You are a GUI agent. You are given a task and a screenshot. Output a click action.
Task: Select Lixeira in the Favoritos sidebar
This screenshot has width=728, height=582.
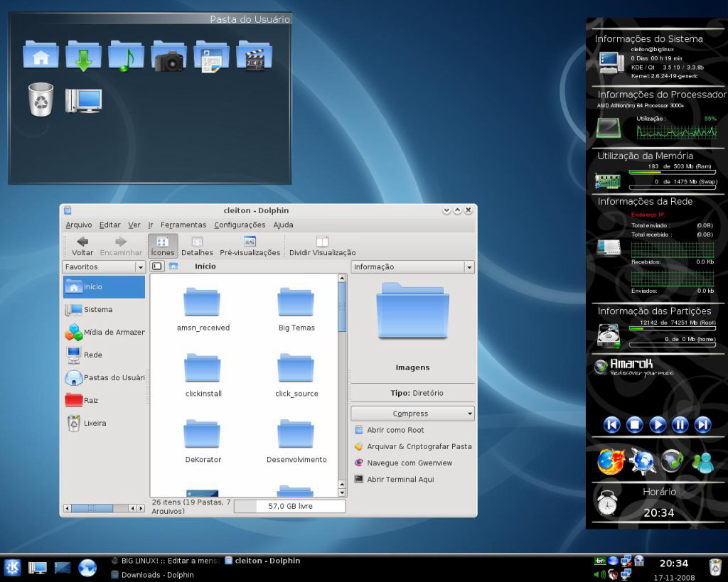[x=104, y=423]
